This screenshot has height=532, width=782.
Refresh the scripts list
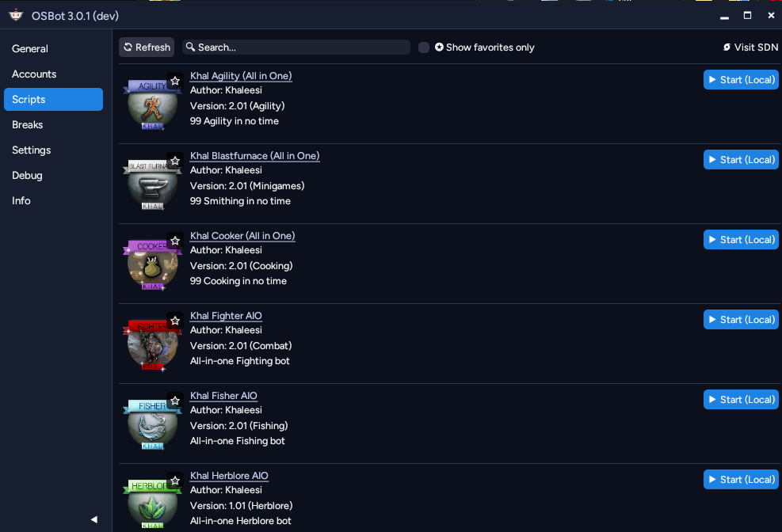click(x=147, y=47)
